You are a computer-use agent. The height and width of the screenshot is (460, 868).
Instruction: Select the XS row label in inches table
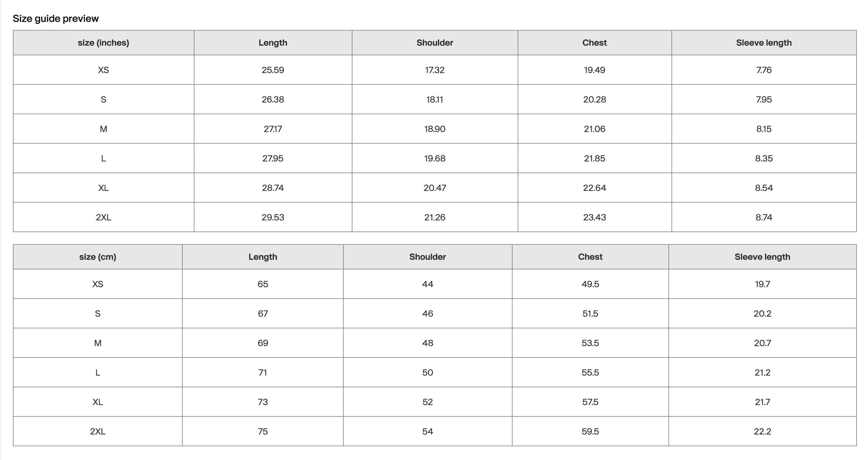(x=103, y=70)
